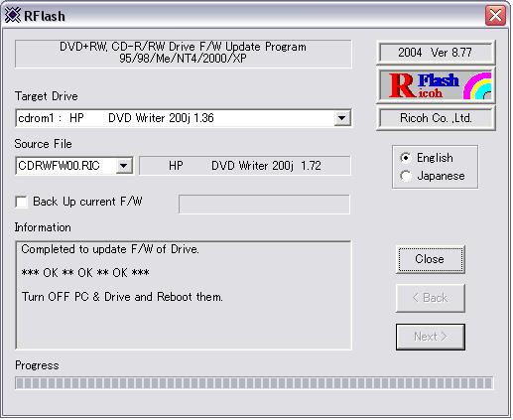Click the F/W Update Program header banner
The width and height of the screenshot is (513, 420).
pos(183,53)
